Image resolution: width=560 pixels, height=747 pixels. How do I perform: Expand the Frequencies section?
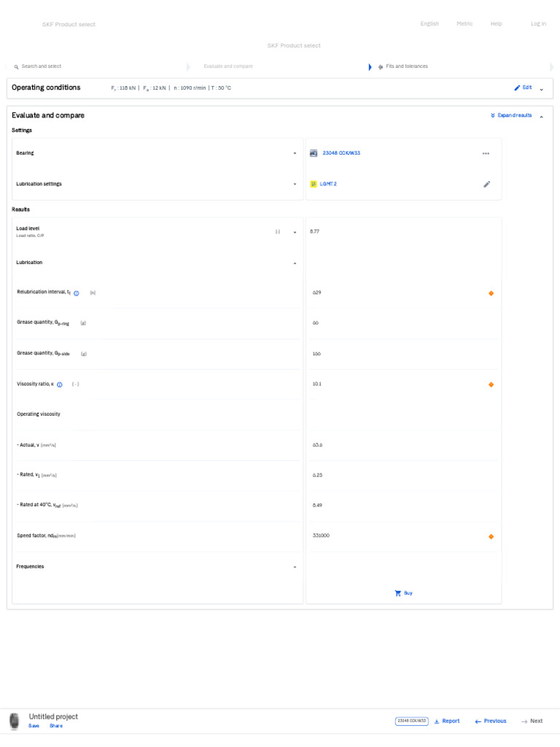click(295, 567)
